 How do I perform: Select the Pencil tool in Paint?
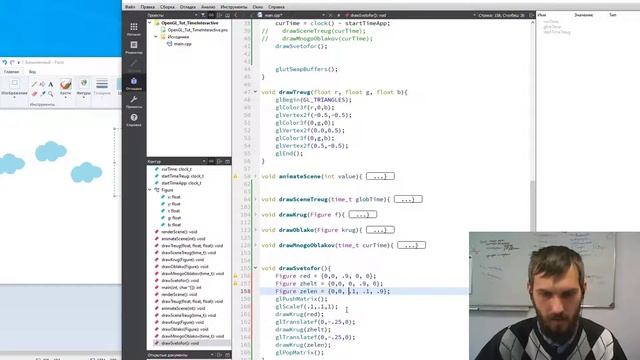coord(34,84)
